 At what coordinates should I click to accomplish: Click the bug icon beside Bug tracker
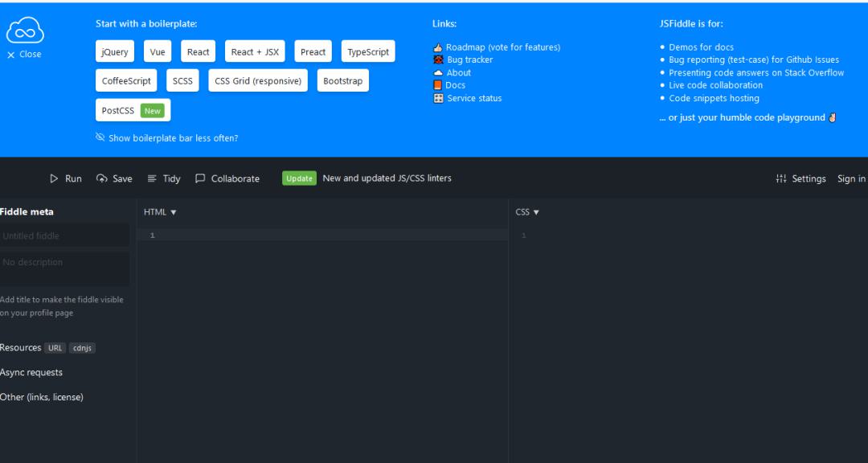coord(439,59)
